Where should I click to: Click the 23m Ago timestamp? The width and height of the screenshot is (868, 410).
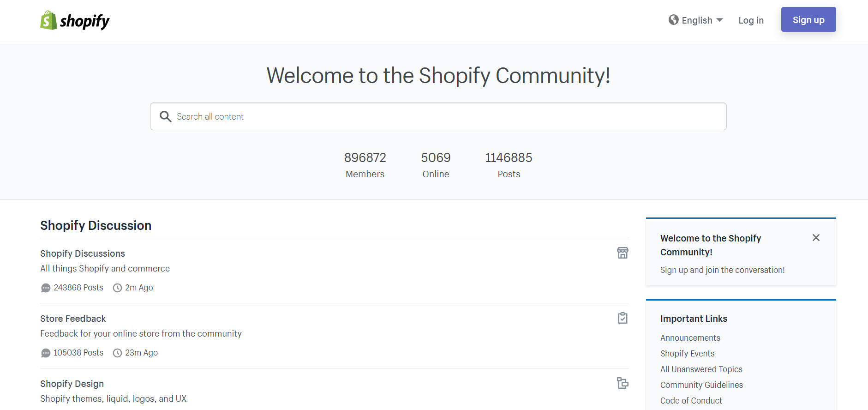tap(141, 353)
